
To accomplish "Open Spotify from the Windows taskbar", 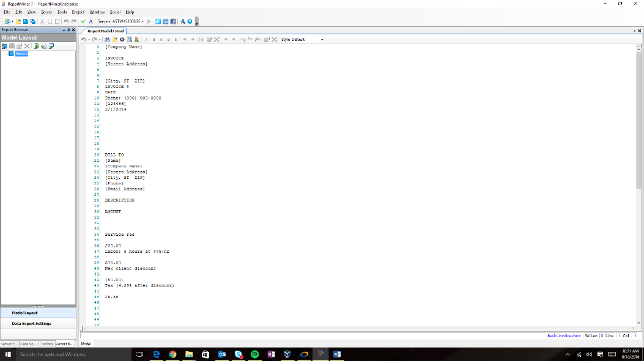I will click(x=255, y=354).
